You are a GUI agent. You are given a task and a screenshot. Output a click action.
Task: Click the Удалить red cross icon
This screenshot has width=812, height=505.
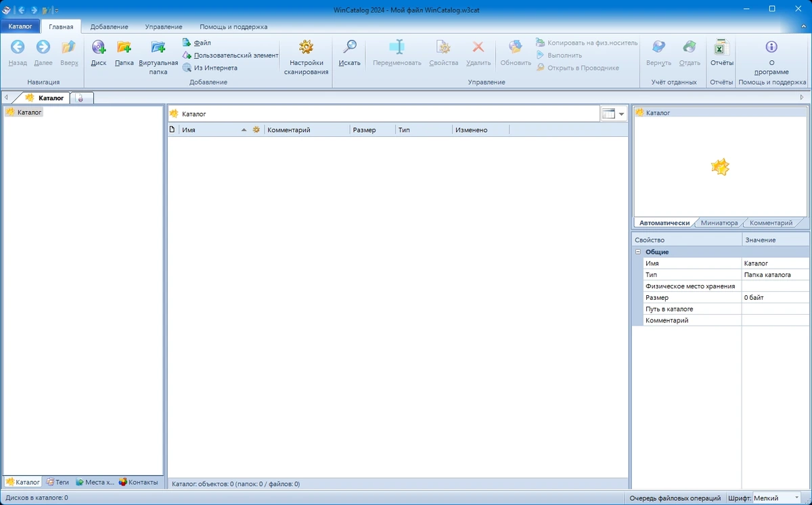coord(478,47)
